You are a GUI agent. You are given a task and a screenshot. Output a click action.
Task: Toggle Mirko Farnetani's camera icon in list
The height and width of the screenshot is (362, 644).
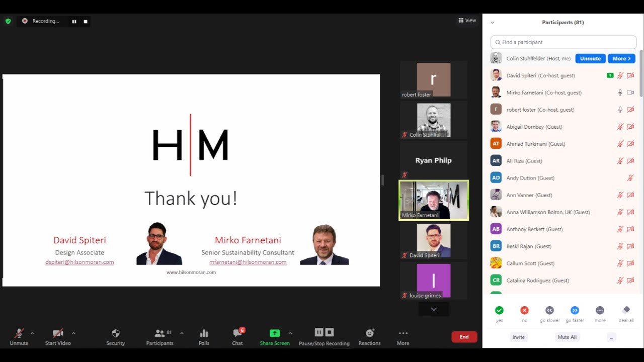[x=630, y=93]
